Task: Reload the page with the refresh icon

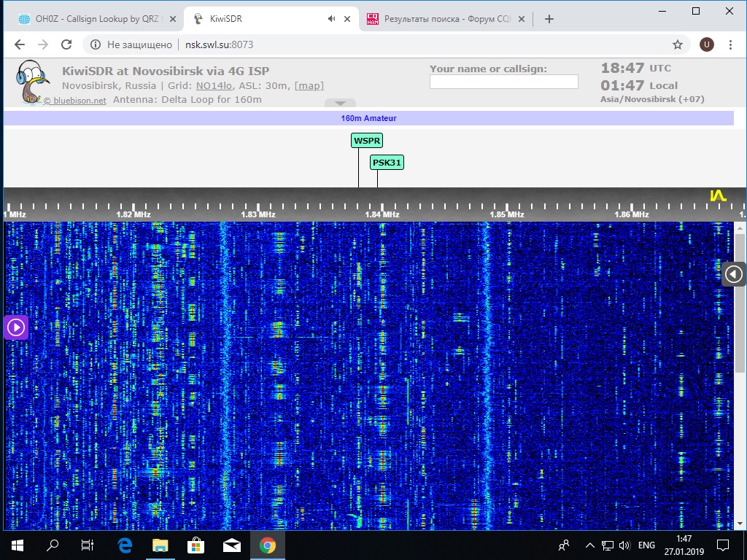Action: 66,44
